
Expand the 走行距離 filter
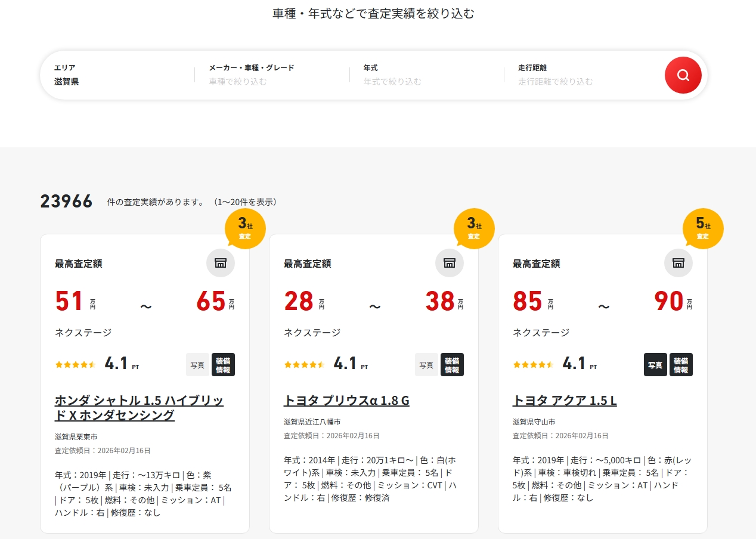581,75
